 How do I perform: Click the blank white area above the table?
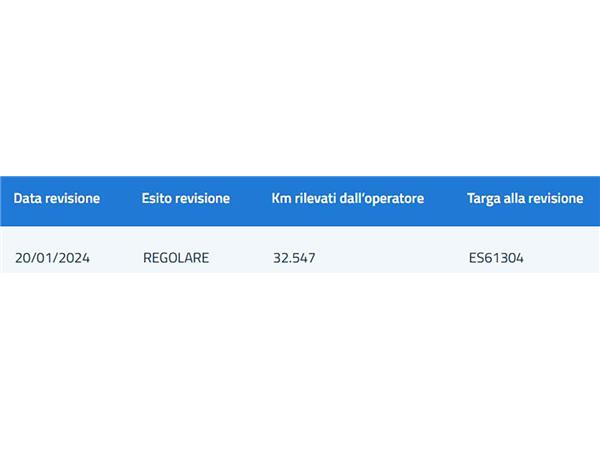pyautogui.click(x=300, y=88)
